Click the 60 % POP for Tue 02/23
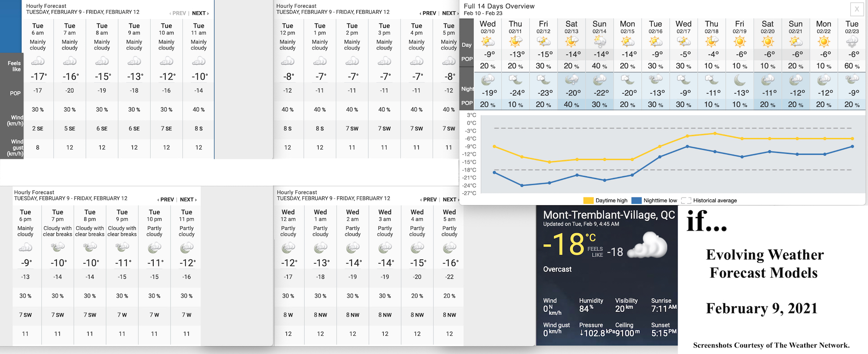The width and height of the screenshot is (868, 354). (852, 66)
